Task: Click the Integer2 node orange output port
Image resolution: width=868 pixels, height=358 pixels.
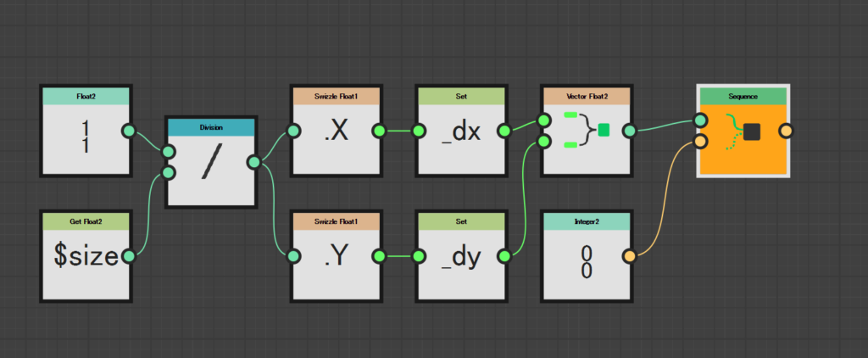Action: click(x=629, y=256)
